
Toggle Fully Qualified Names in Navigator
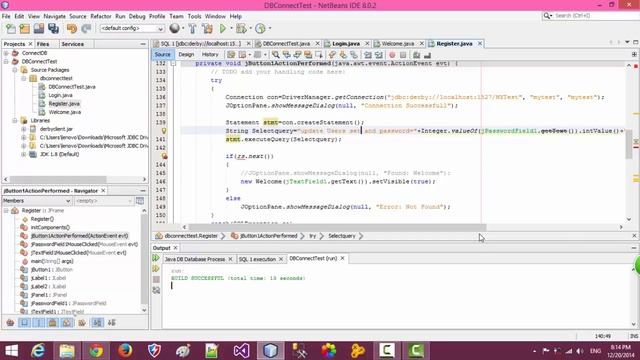(82, 323)
